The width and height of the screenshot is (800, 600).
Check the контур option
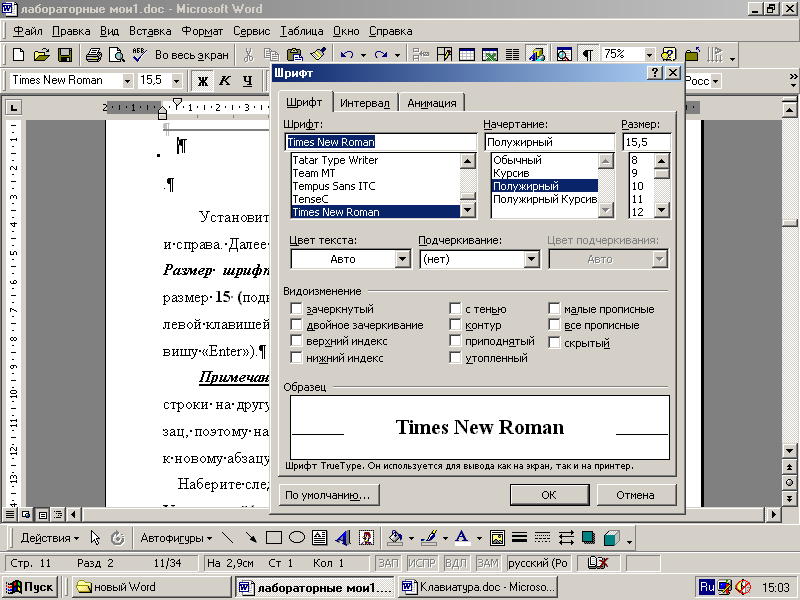click(455, 325)
